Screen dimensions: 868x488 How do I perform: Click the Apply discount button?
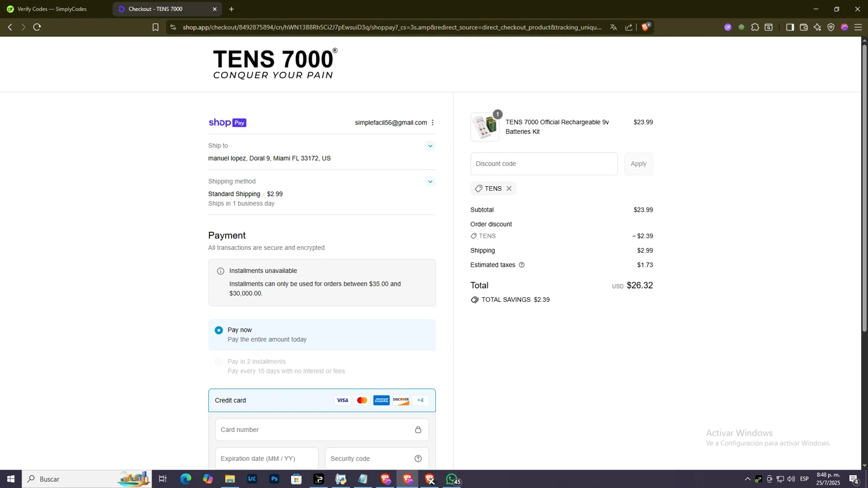coord(638,164)
